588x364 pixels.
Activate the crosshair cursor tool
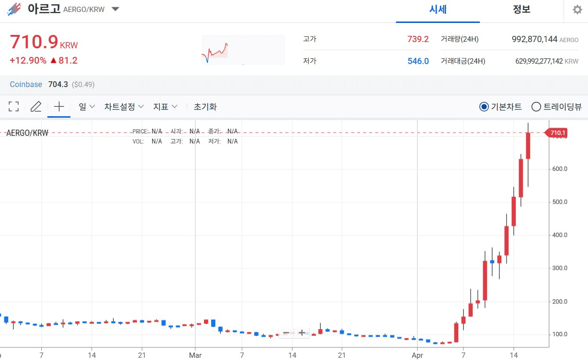59,107
